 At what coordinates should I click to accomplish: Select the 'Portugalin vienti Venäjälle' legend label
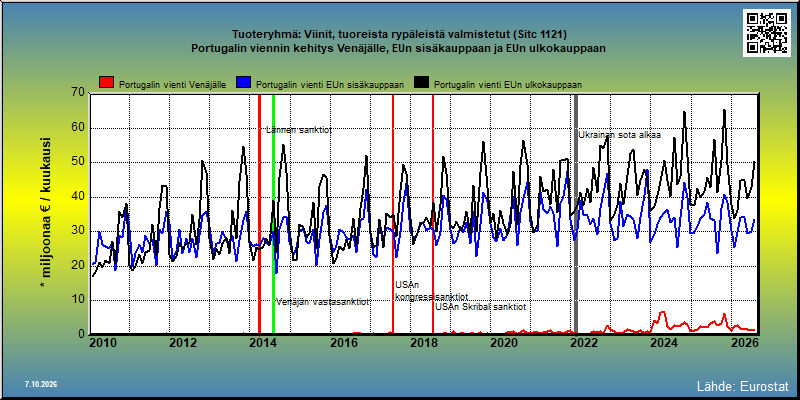click(172, 85)
